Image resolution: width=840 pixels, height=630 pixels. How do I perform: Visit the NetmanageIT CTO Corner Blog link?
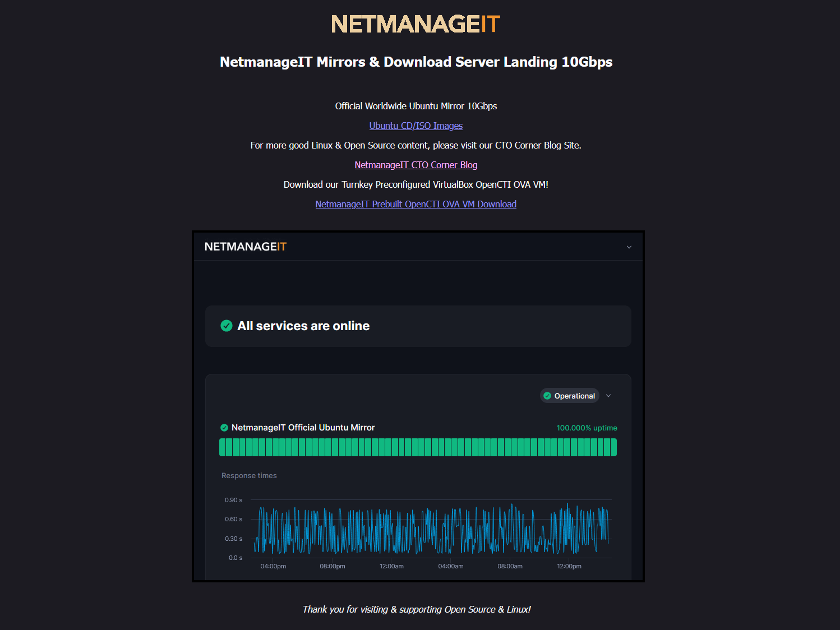(x=416, y=165)
